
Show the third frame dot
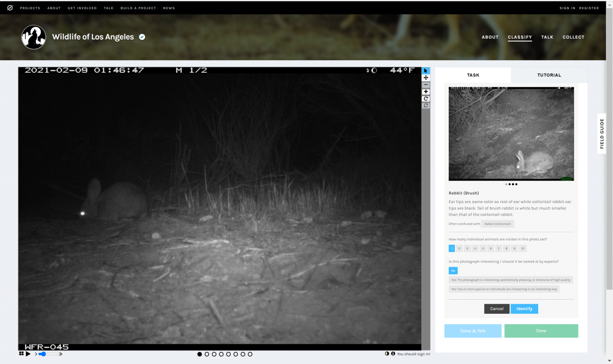point(214,354)
